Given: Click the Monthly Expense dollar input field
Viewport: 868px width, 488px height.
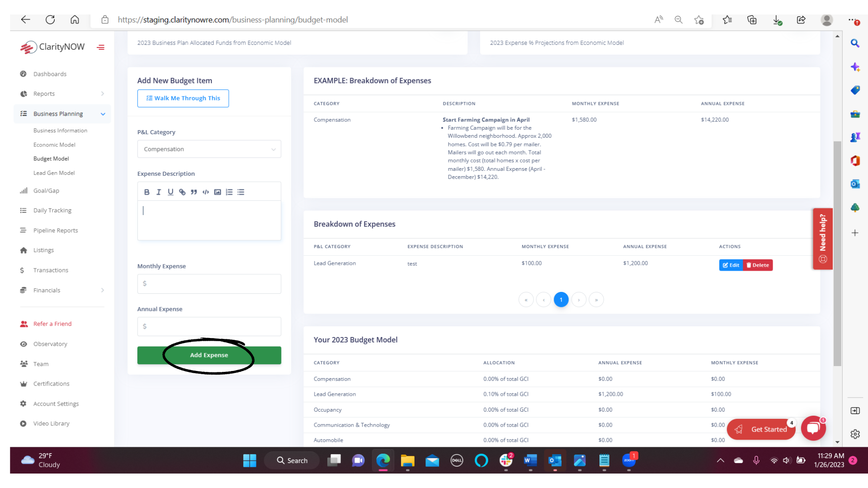Looking at the screenshot, I should tap(209, 283).
